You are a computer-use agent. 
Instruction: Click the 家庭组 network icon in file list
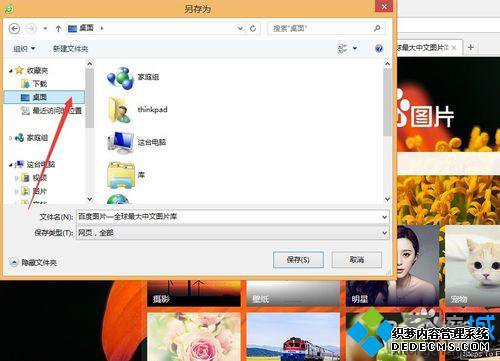coord(120,78)
